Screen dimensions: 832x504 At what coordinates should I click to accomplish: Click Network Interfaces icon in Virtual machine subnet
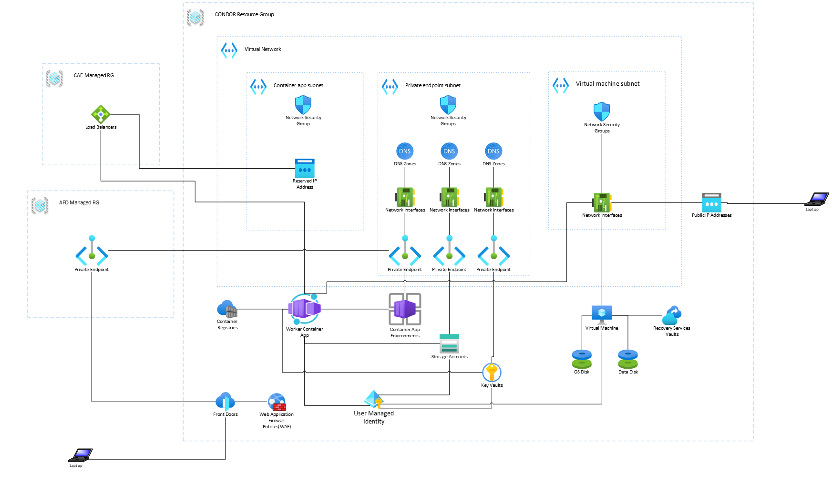click(602, 202)
